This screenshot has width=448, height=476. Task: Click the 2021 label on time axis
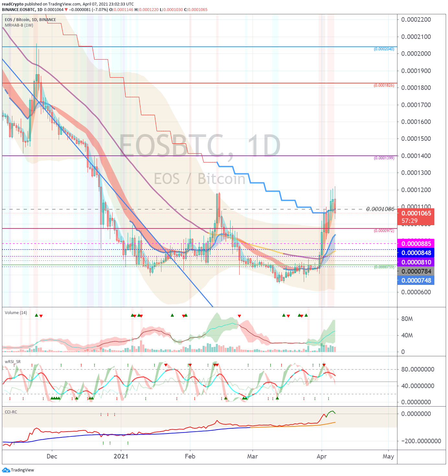(121, 456)
